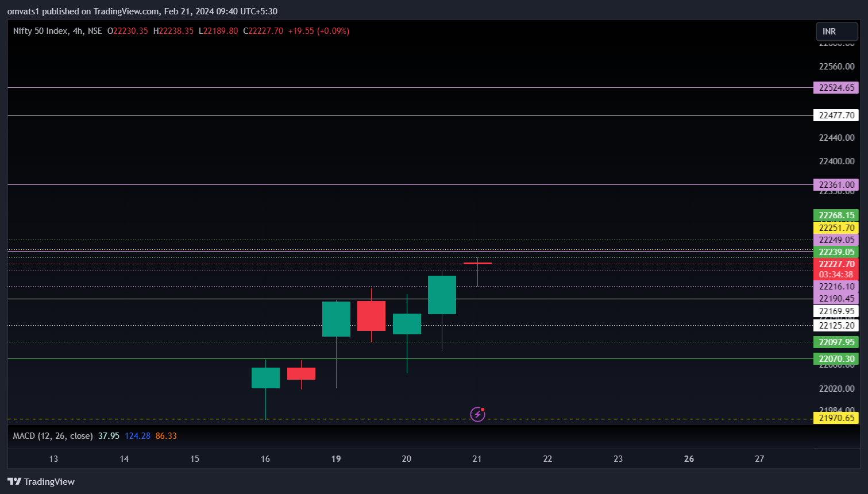Click the green candle above date 16
Image resolution: width=868 pixels, height=494 pixels.
click(x=265, y=378)
